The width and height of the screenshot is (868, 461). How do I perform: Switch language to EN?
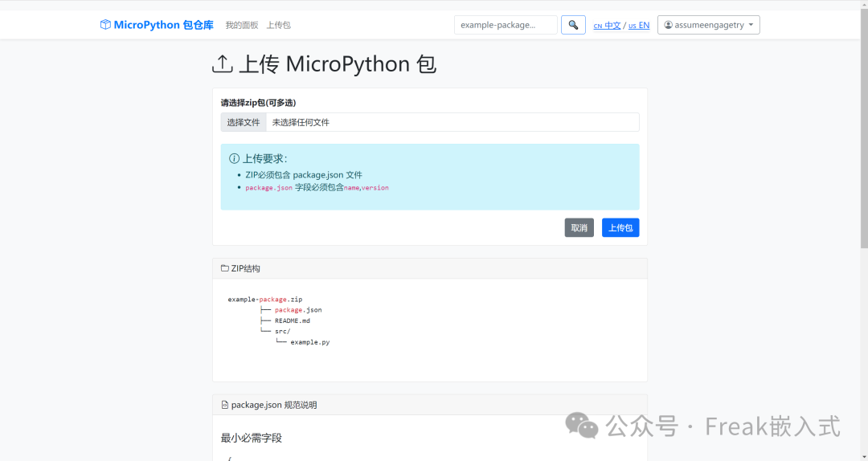point(639,26)
